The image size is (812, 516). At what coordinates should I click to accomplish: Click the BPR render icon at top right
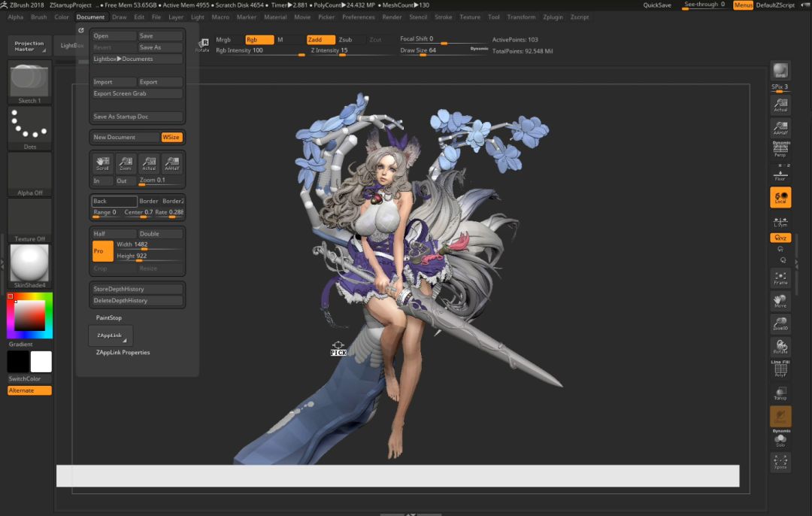coord(780,71)
